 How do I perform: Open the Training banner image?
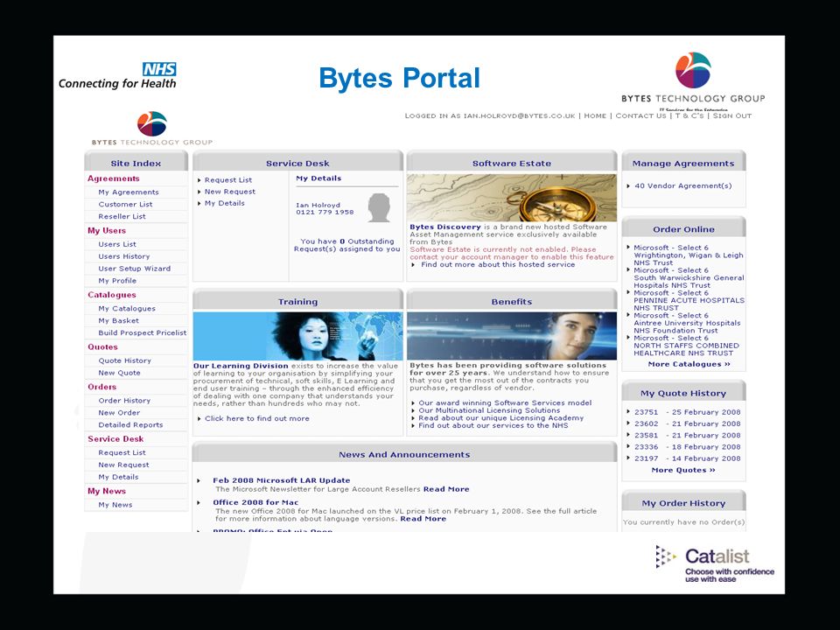(x=297, y=336)
